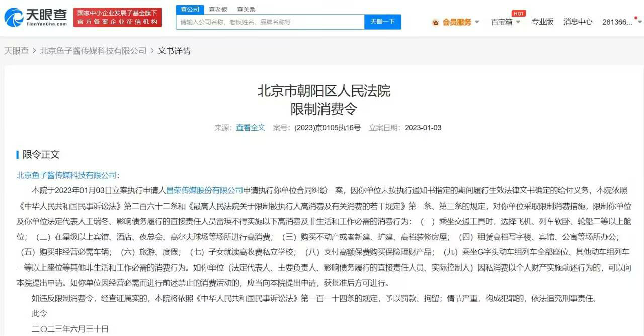Click case number (2023)京0105执16号
The image size is (644, 336).
(x=328, y=128)
